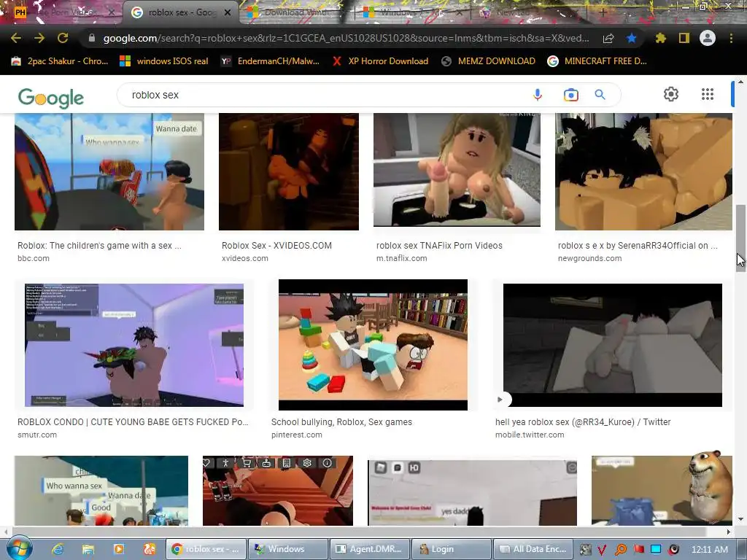
Task: Search by image with Google Lens camera
Action: (x=570, y=95)
